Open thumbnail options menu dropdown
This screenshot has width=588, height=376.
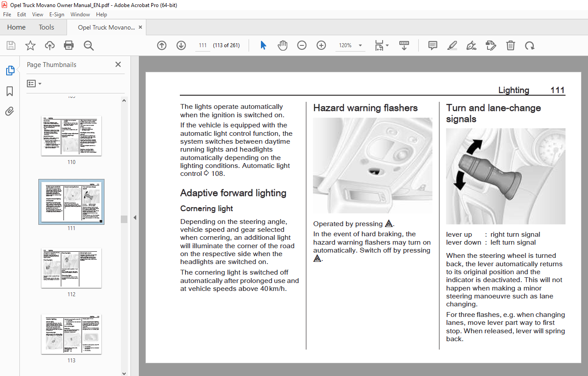pos(34,83)
